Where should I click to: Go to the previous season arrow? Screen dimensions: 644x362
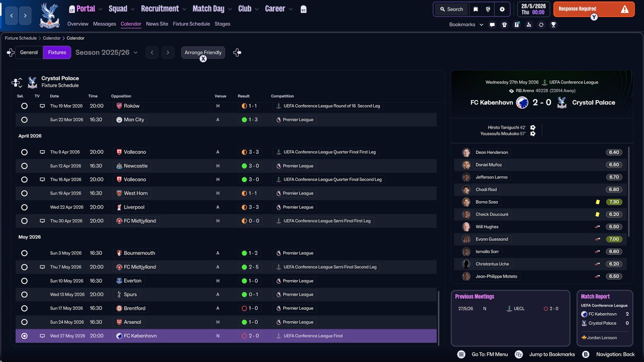152,52
